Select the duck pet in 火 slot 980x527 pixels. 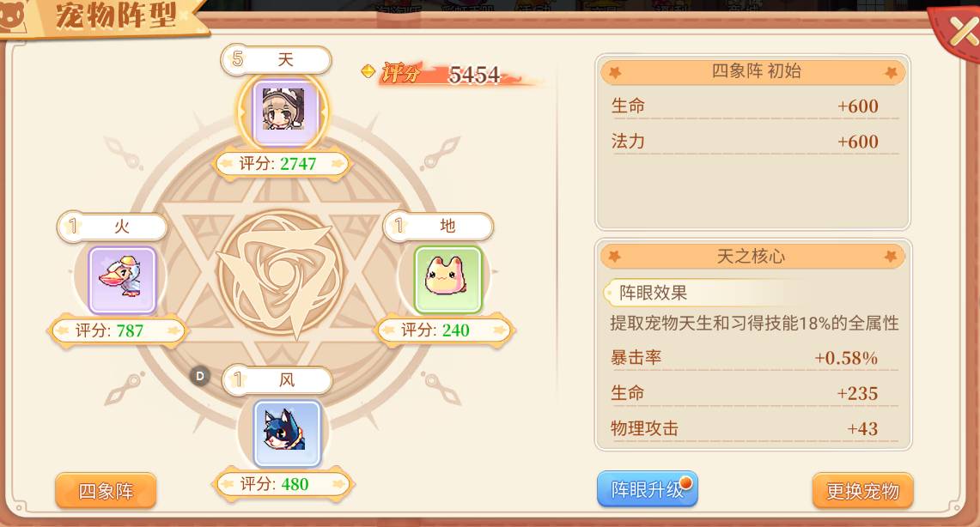(122, 279)
